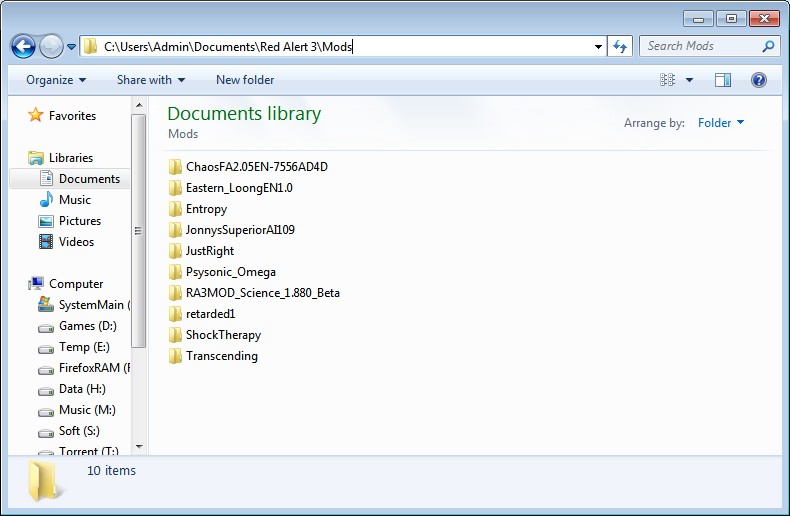Select Documents library in sidebar
Screen dimensions: 790x516
pyautogui.click(x=89, y=179)
